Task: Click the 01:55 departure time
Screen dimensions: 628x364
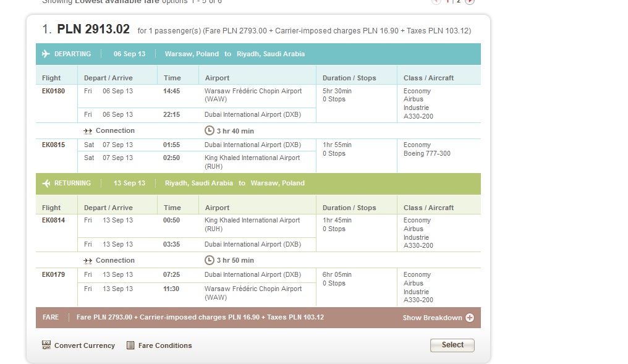Action: pyautogui.click(x=171, y=145)
